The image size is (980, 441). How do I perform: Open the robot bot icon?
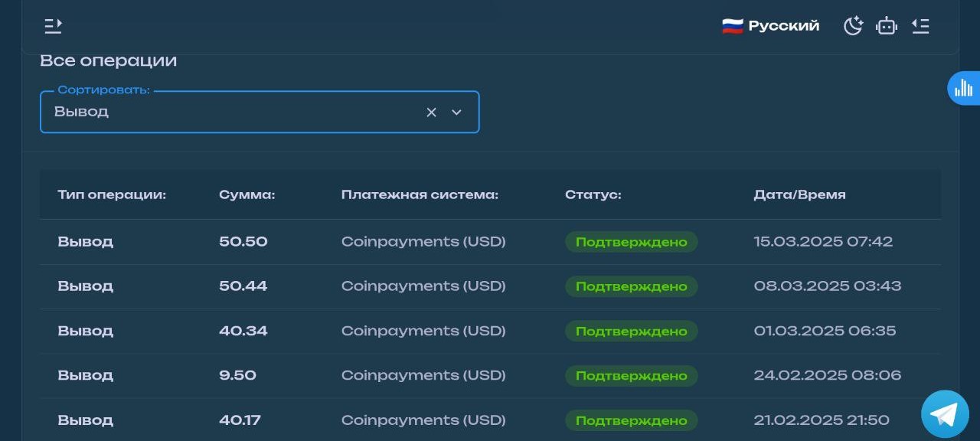[x=887, y=26]
